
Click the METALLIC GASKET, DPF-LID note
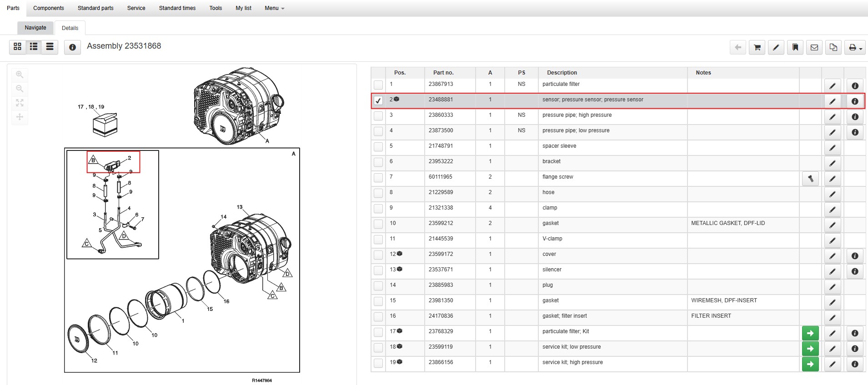pos(728,223)
